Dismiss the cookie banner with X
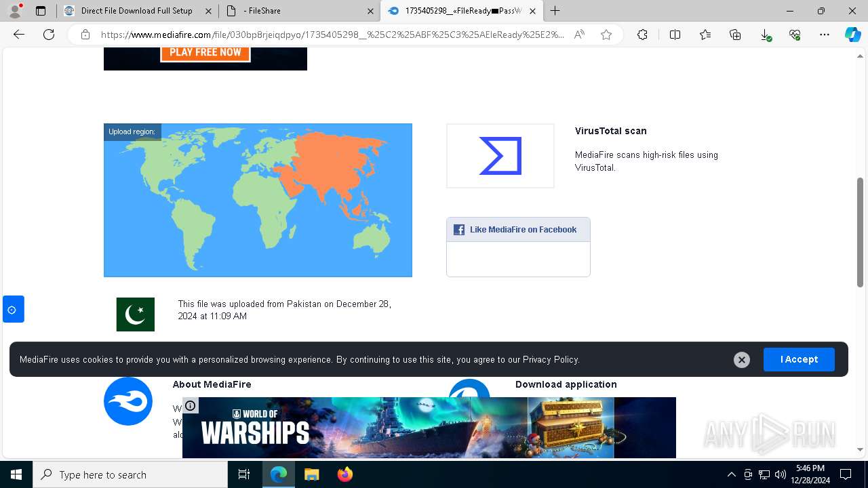 tap(742, 360)
